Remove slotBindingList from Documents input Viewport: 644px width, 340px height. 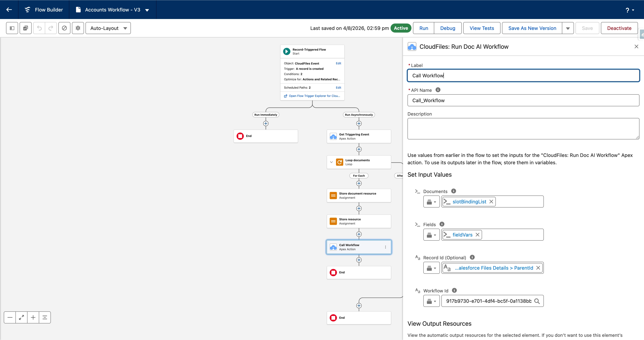(x=491, y=202)
